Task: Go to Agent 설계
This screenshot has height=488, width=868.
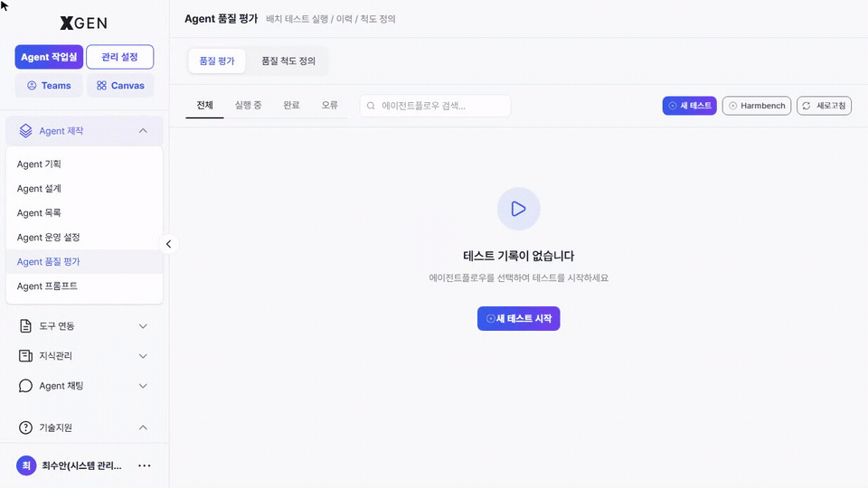Action: coord(84,189)
